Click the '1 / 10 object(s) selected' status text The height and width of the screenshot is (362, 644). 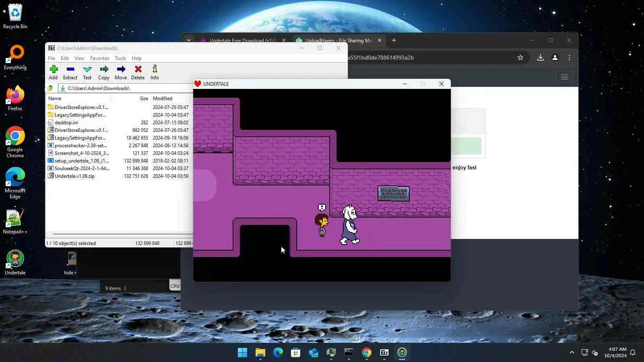click(71, 243)
